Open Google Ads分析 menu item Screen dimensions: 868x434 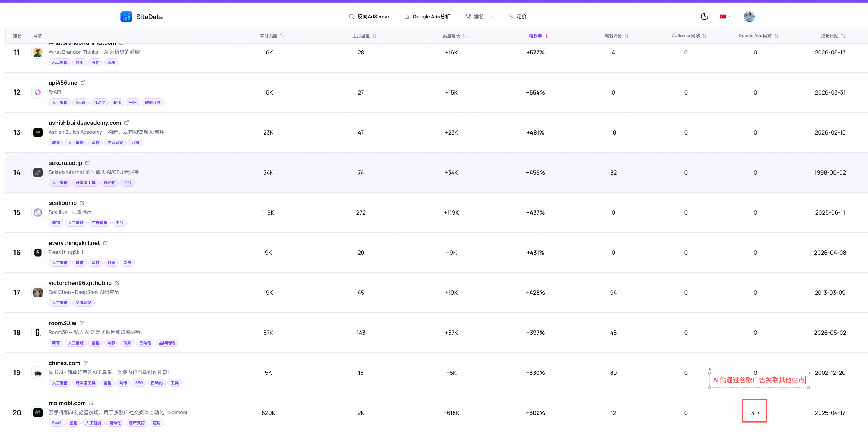(x=427, y=17)
